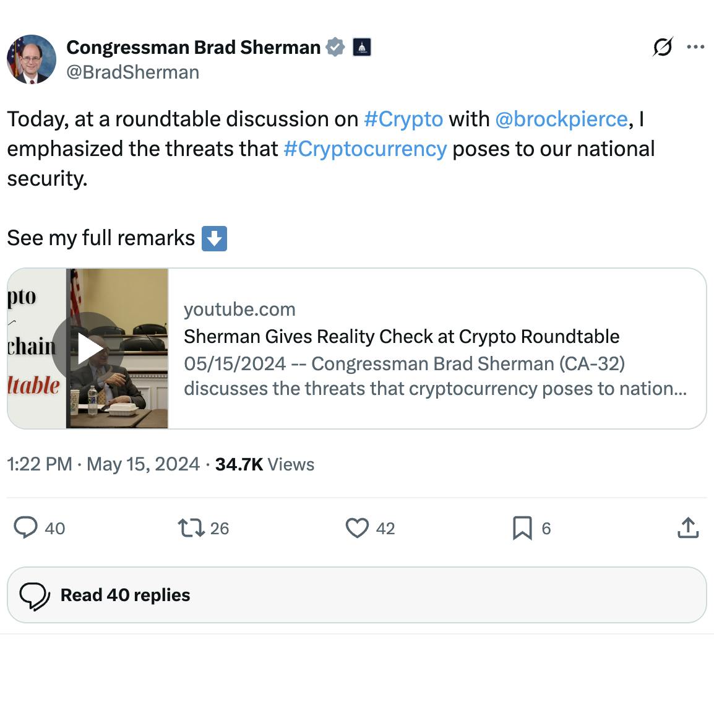
Task: Click the Read 40 replies button
Action: pyautogui.click(x=356, y=595)
